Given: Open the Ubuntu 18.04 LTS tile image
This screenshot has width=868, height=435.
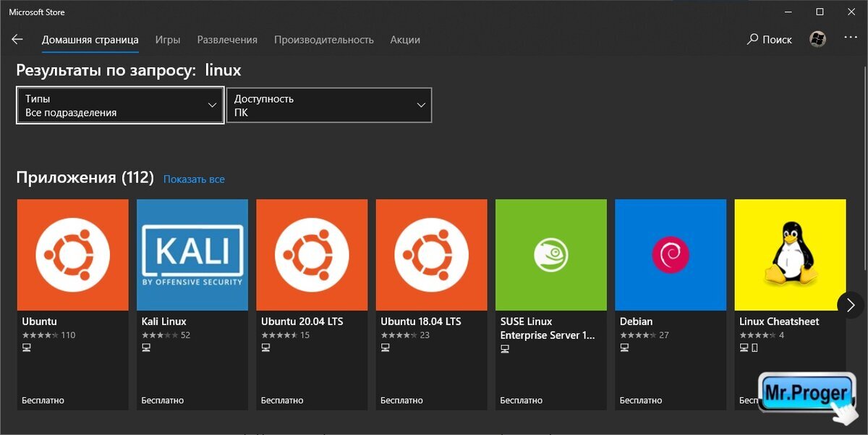Looking at the screenshot, I should point(432,255).
